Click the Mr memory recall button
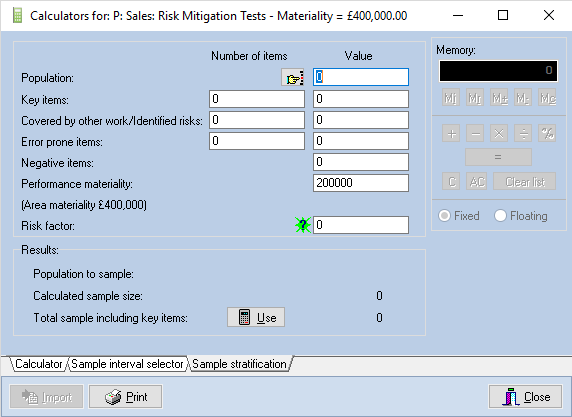 pyautogui.click(x=475, y=98)
